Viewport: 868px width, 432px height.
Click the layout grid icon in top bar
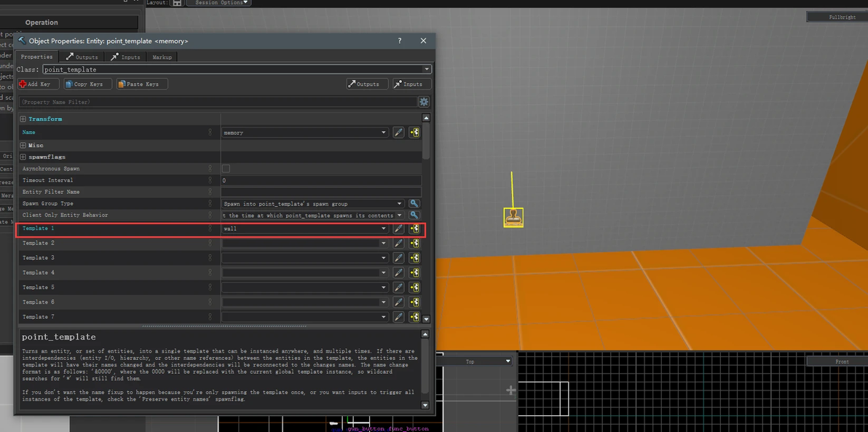[177, 3]
